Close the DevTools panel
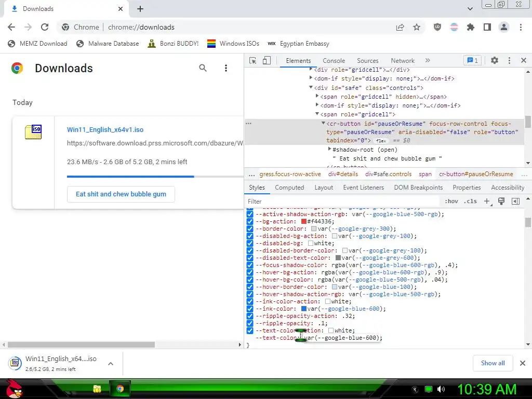Viewport: 532px width, 399px height. click(524, 60)
